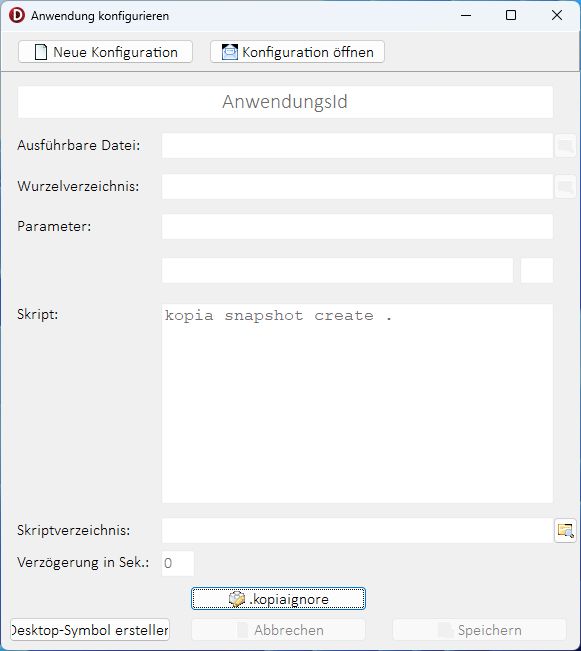Click into the Skript text area
This screenshot has height=651, width=581.
(x=357, y=404)
